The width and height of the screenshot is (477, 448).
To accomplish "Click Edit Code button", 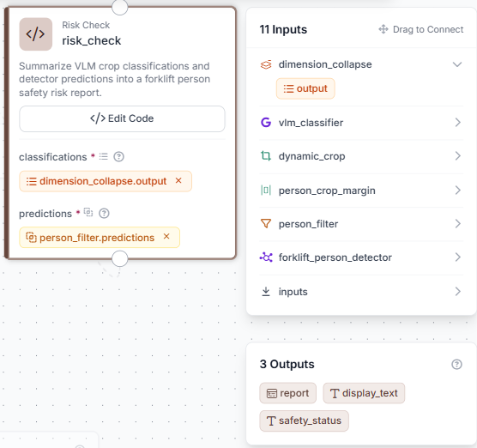I will pyautogui.click(x=122, y=118).
